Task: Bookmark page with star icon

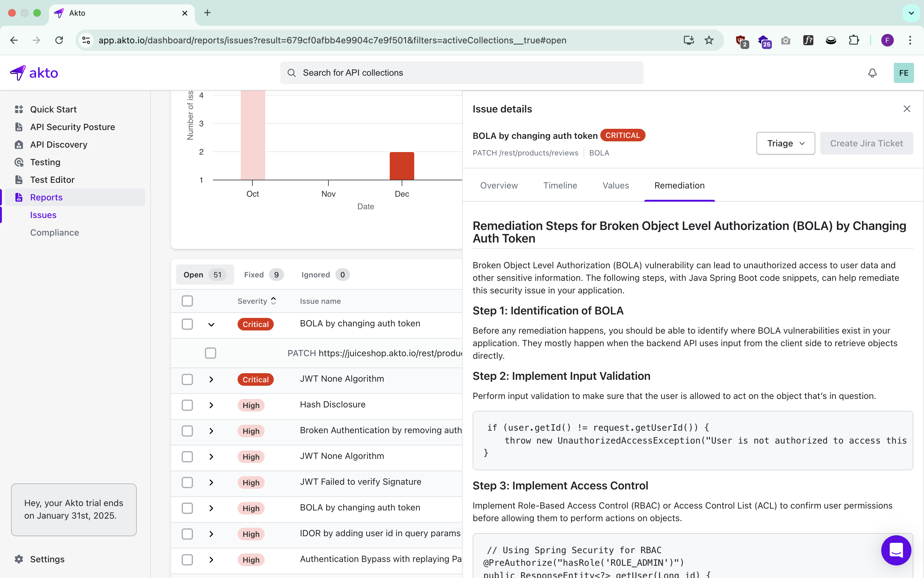Action: [x=709, y=40]
